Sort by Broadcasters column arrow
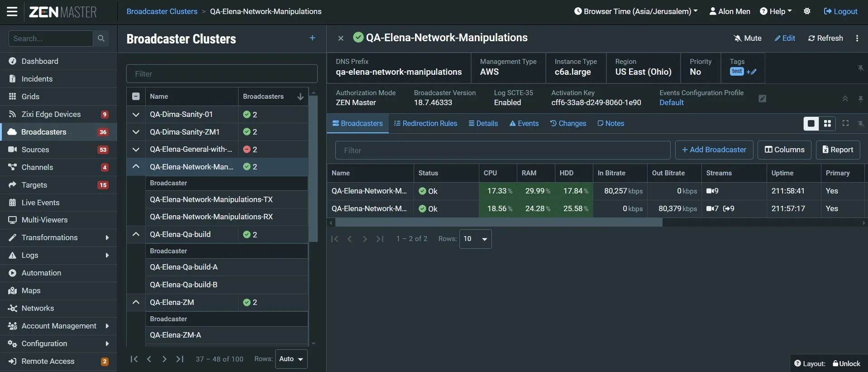 pyautogui.click(x=300, y=97)
